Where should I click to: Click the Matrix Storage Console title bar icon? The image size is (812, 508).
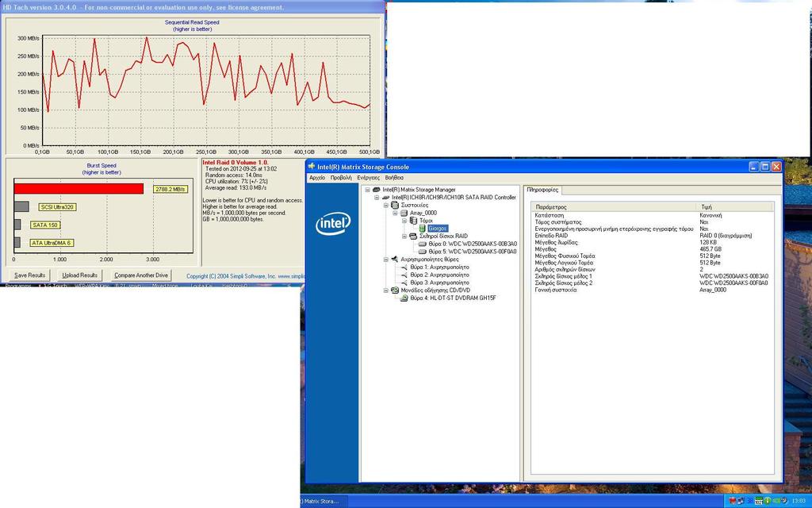pyautogui.click(x=312, y=167)
